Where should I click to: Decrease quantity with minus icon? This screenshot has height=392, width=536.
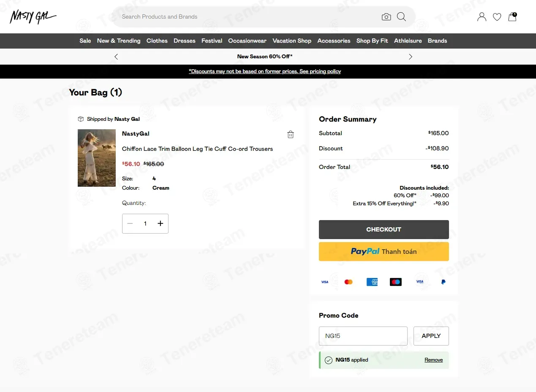[130, 223]
